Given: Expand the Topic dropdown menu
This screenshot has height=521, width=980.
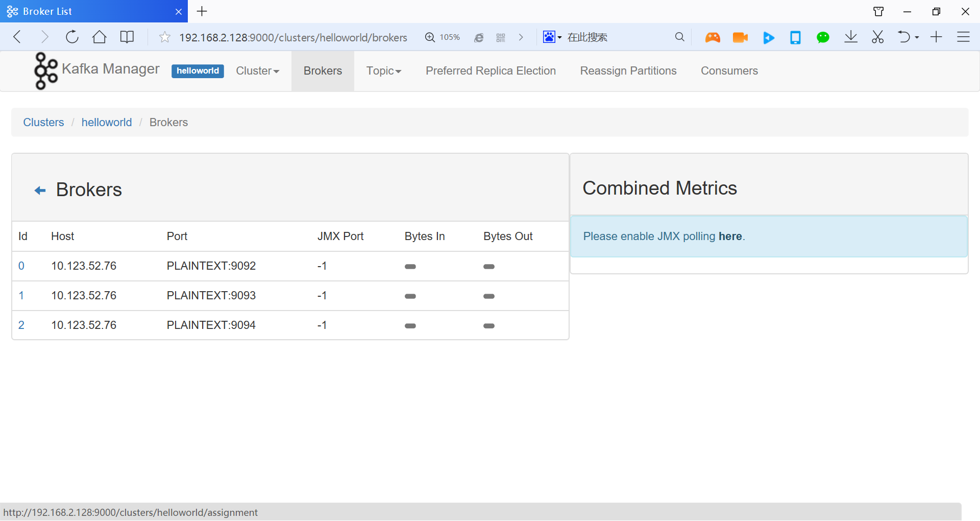Looking at the screenshot, I should tap(383, 71).
